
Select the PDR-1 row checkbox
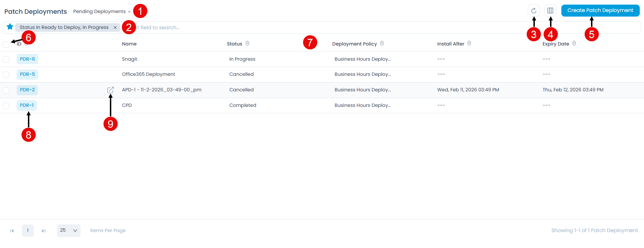[x=6, y=106]
